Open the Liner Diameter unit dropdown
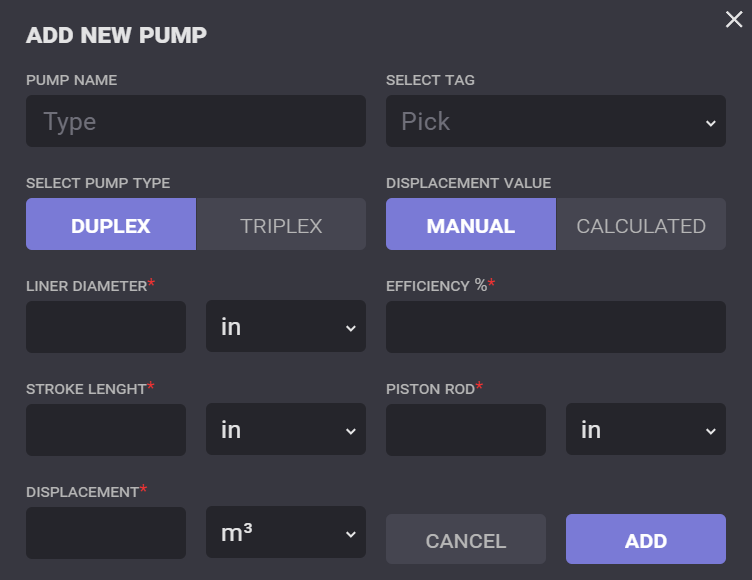Viewport: 752px width, 580px height. tap(285, 327)
